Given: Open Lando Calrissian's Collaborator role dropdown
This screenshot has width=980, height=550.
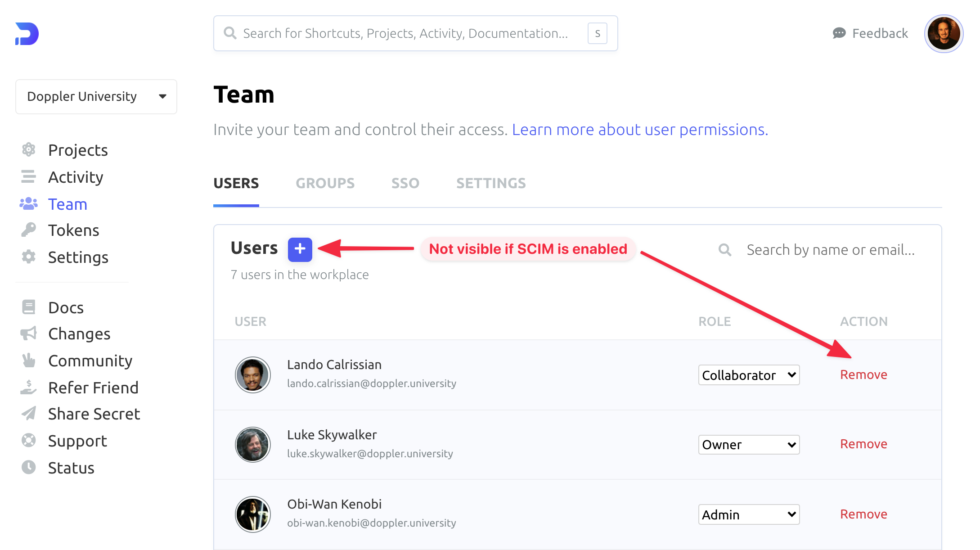Looking at the screenshot, I should click(x=749, y=375).
